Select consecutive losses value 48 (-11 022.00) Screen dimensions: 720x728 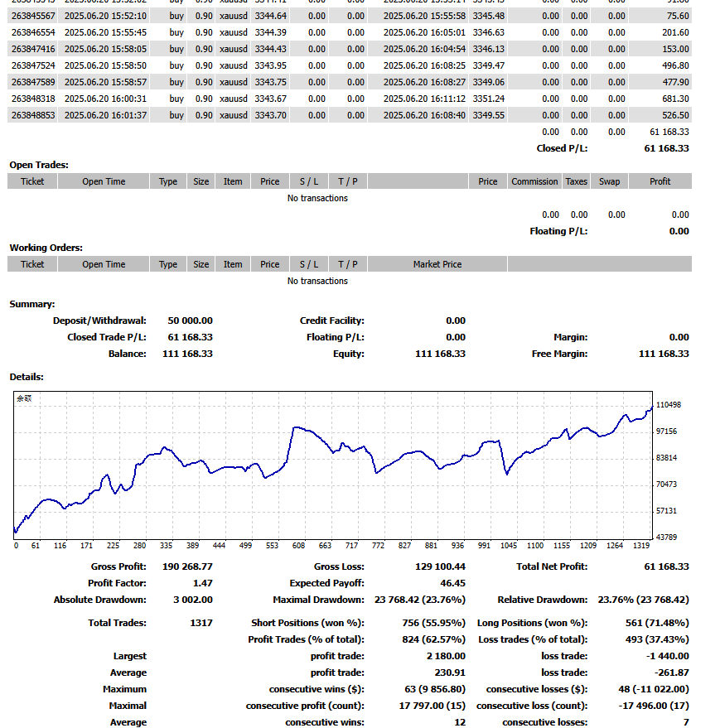click(x=654, y=689)
